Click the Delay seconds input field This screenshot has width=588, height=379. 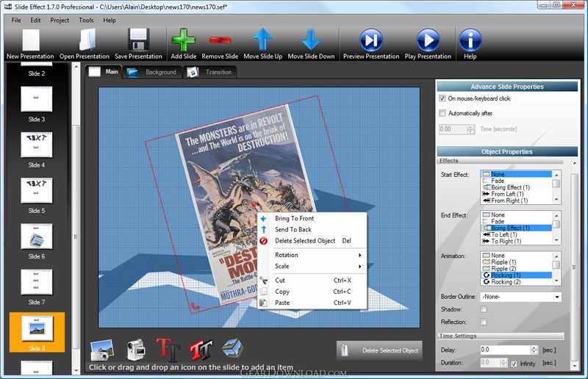tap(505, 350)
